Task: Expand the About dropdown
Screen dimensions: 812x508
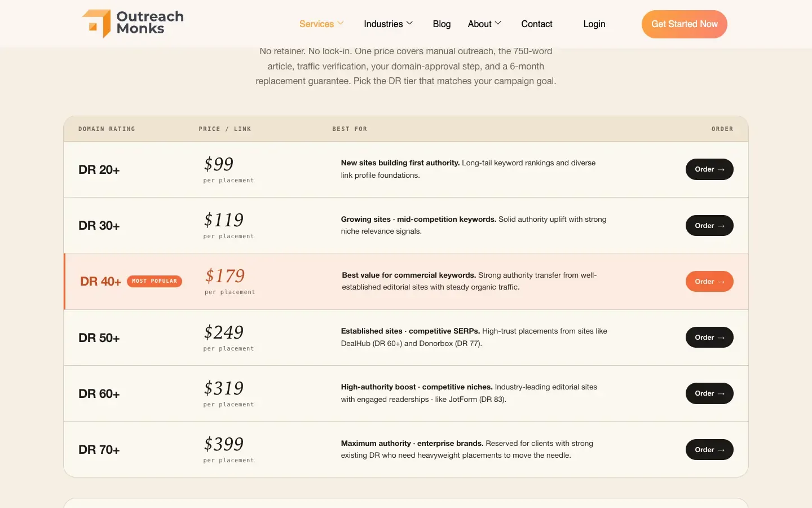Action: (484, 24)
